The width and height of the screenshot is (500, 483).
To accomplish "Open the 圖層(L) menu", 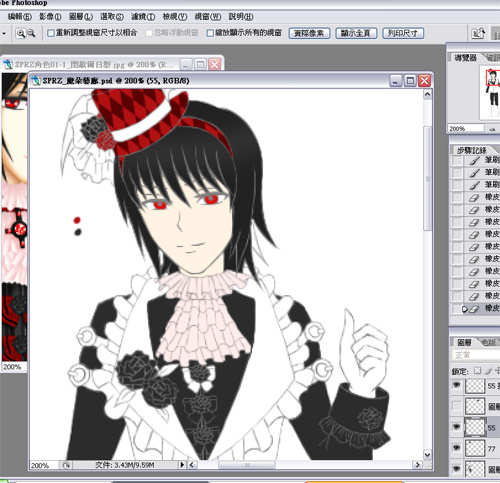I will click(81, 16).
